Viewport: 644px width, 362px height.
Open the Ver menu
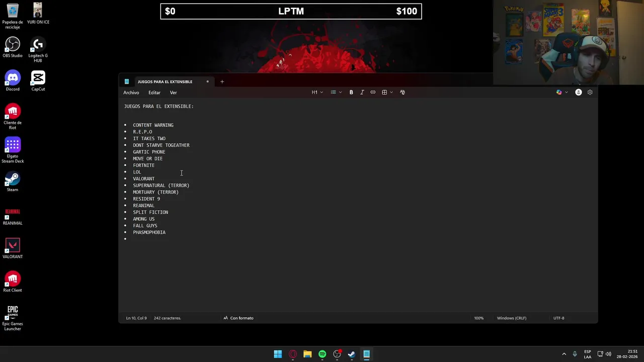173,93
